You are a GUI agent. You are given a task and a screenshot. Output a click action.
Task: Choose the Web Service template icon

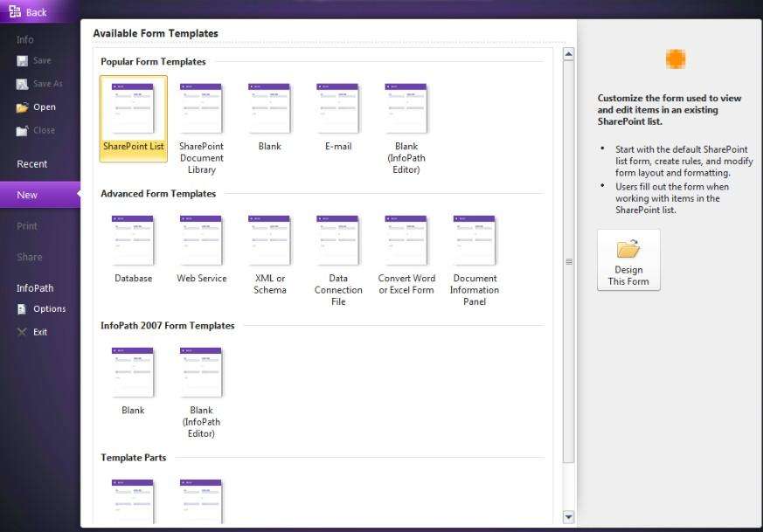pyautogui.click(x=201, y=241)
